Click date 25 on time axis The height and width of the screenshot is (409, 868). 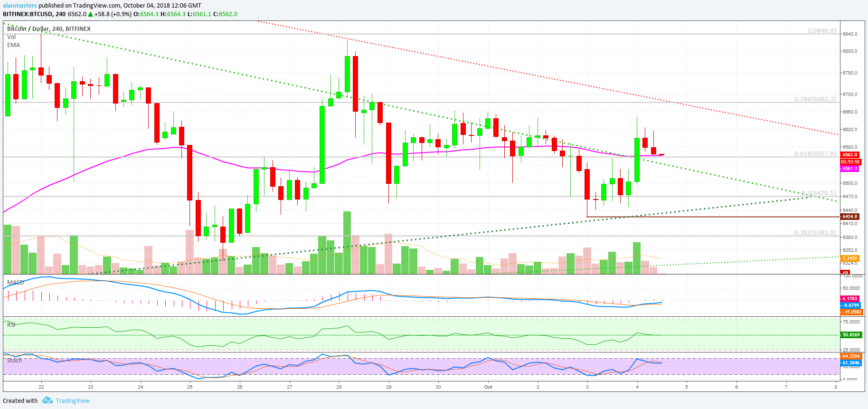pos(190,387)
